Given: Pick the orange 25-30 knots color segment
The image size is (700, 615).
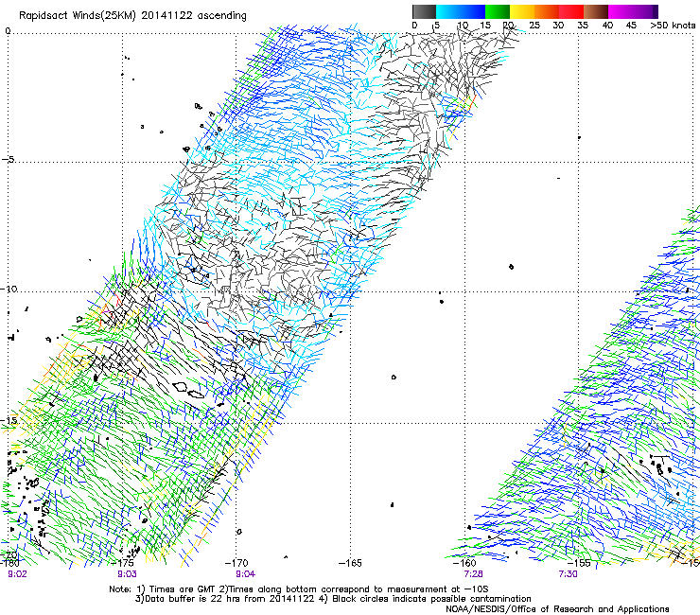Looking at the screenshot, I should [x=547, y=11].
